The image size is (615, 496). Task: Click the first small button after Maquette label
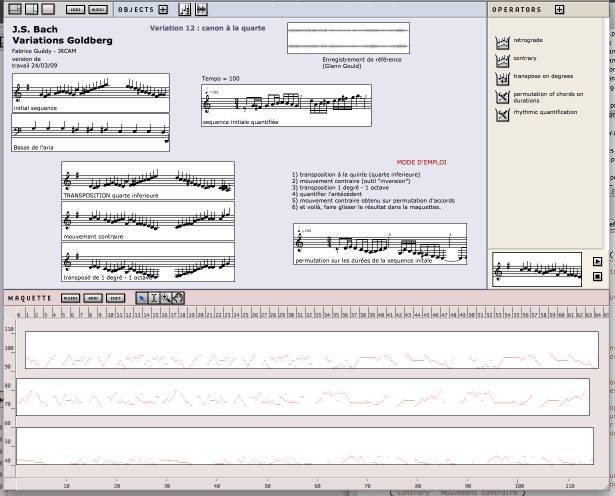(x=71, y=297)
